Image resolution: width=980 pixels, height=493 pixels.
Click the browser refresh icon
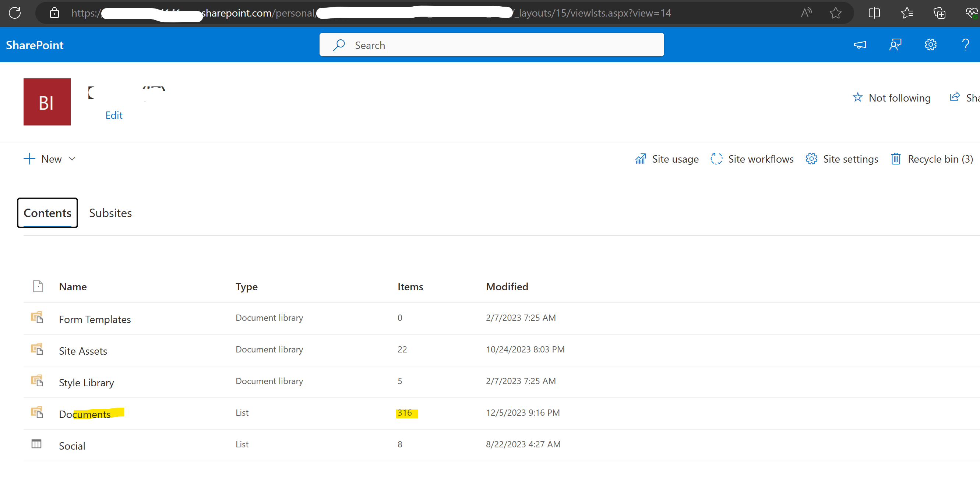point(15,13)
